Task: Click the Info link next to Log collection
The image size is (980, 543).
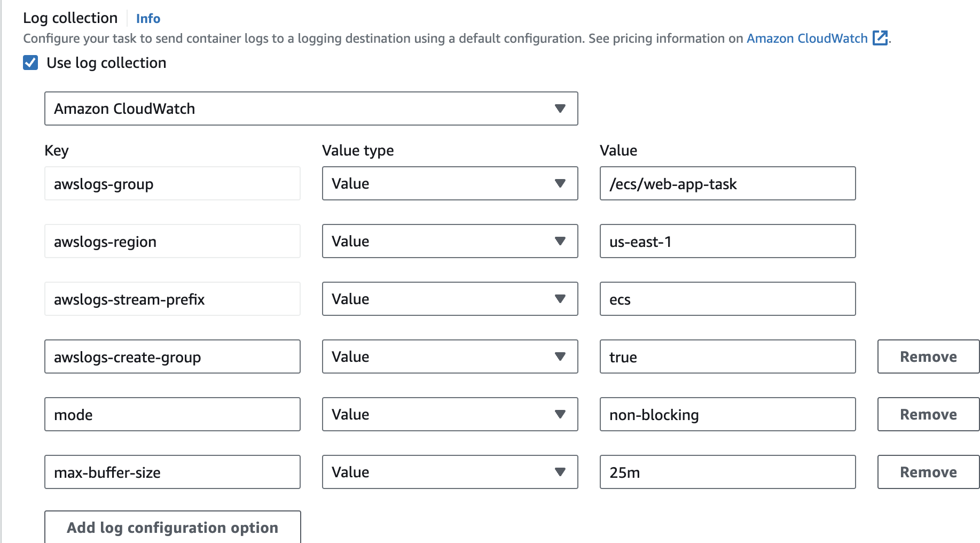Action: coord(148,19)
